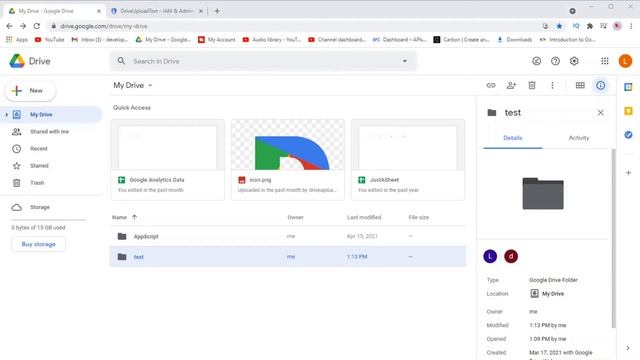Image resolution: width=640 pixels, height=360 pixels.
Task: Select My Drive in the sidebar
Action: pos(51,115)
